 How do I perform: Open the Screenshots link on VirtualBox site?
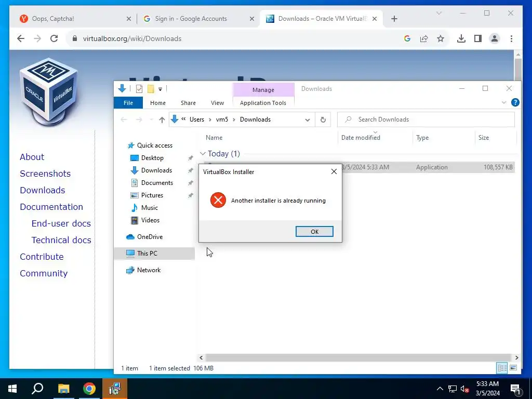pos(45,174)
